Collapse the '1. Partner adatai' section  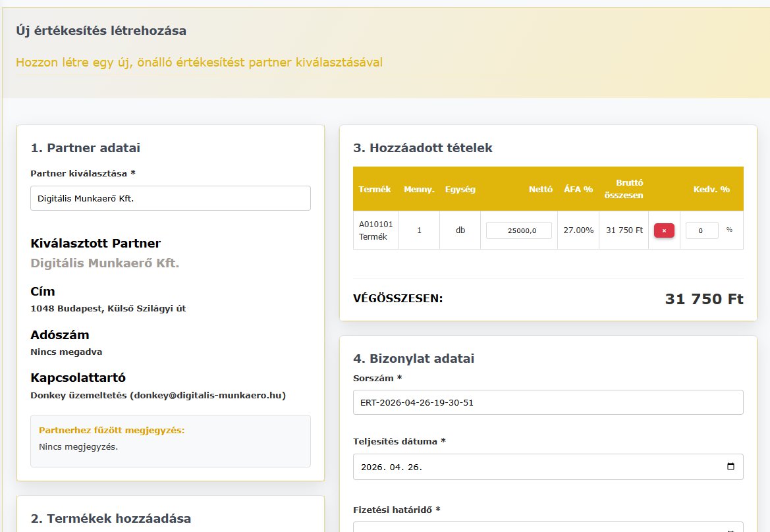pyautogui.click(x=86, y=147)
